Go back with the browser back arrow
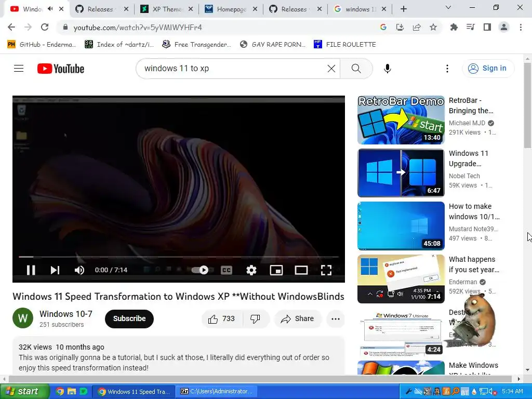 (x=11, y=27)
